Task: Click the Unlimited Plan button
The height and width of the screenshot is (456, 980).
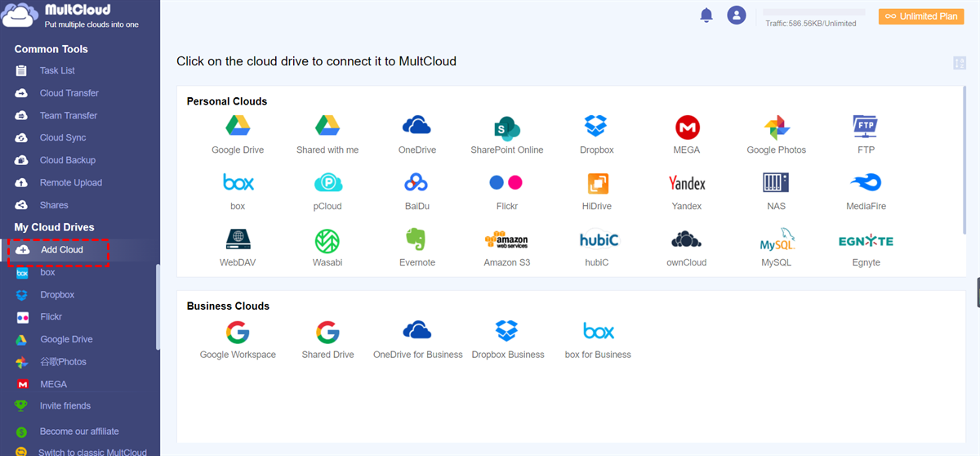Action: coord(921,16)
